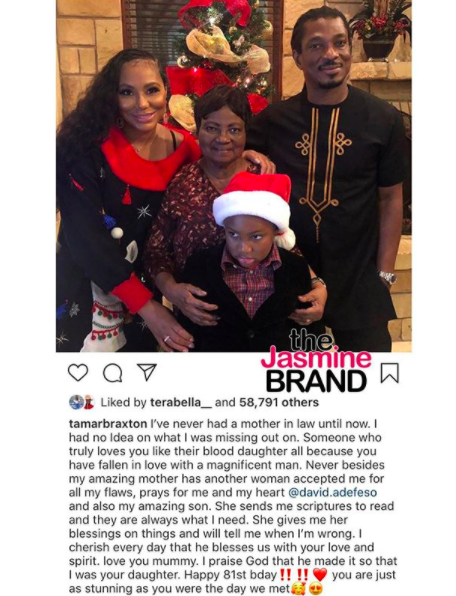The height and width of the screenshot is (596, 456).
Task: Save post using bookmark icon
Action: pos(390,372)
